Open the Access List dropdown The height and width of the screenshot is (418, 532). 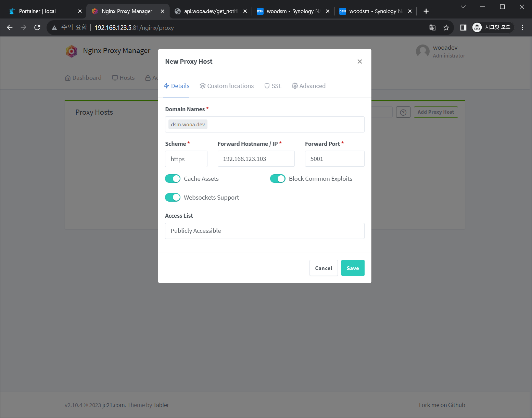[x=265, y=231]
